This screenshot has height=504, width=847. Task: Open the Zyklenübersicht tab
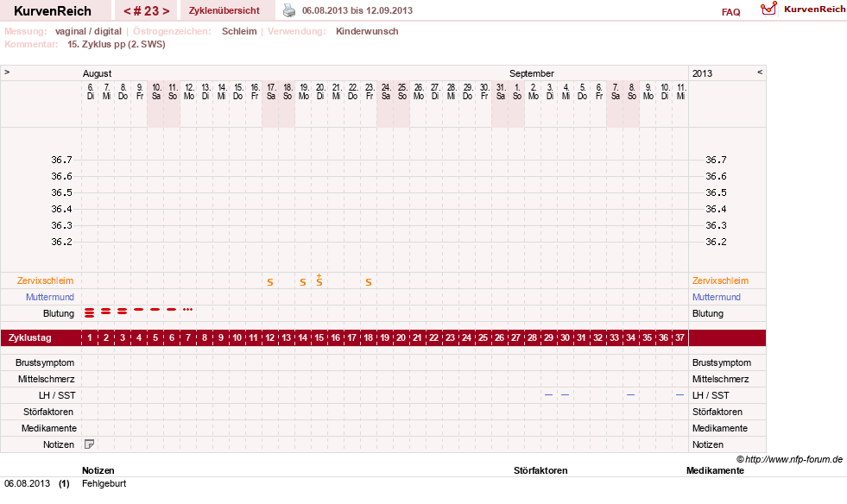pyautogui.click(x=224, y=10)
